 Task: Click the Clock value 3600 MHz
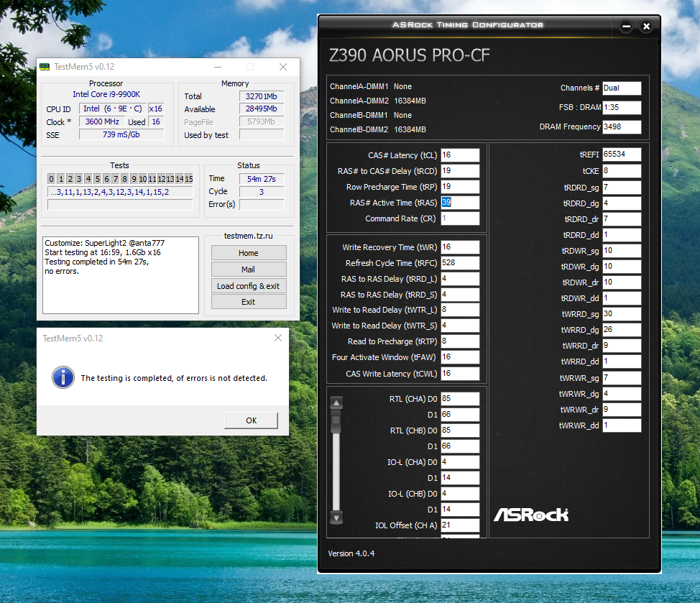click(x=102, y=121)
